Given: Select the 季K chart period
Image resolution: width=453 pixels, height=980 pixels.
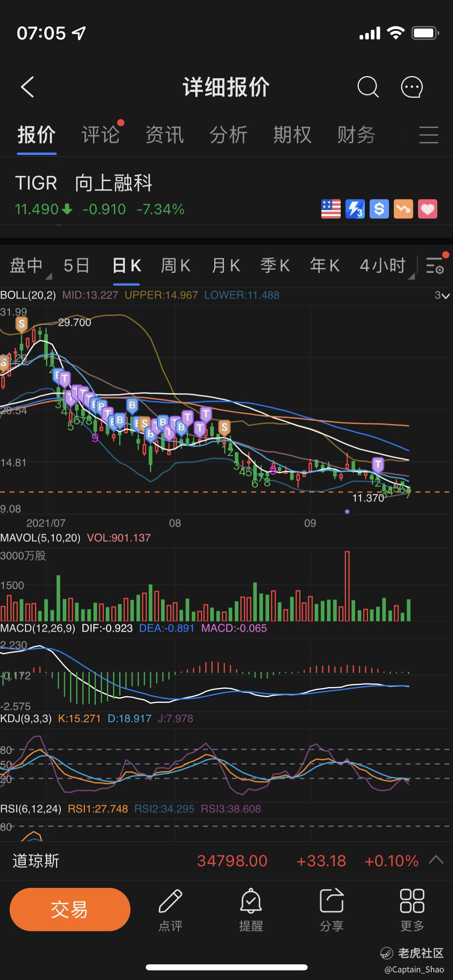Looking at the screenshot, I should click(x=275, y=266).
